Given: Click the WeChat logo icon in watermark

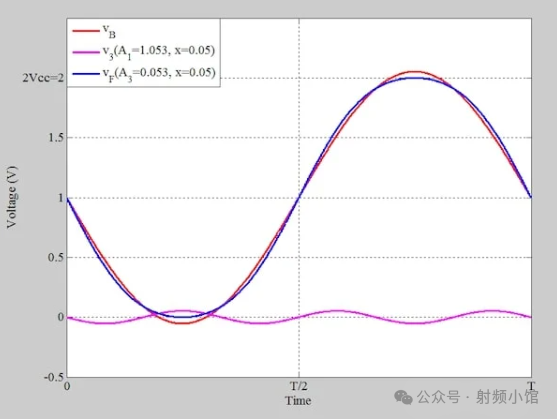Looking at the screenshot, I should [x=403, y=397].
